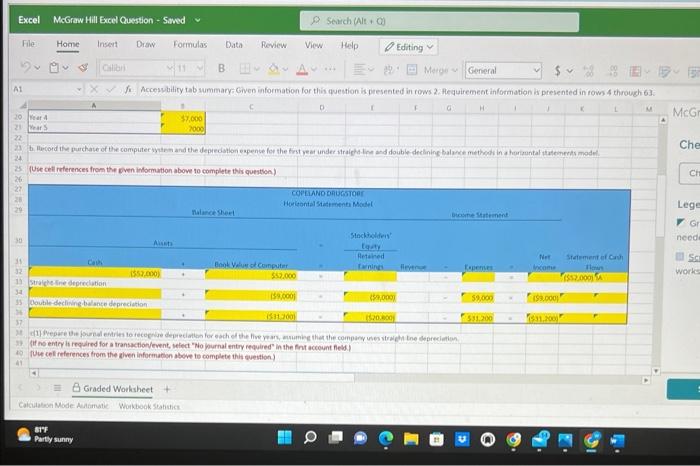Click the Format as Table icon
The width and height of the screenshot is (700, 466).
[664, 71]
